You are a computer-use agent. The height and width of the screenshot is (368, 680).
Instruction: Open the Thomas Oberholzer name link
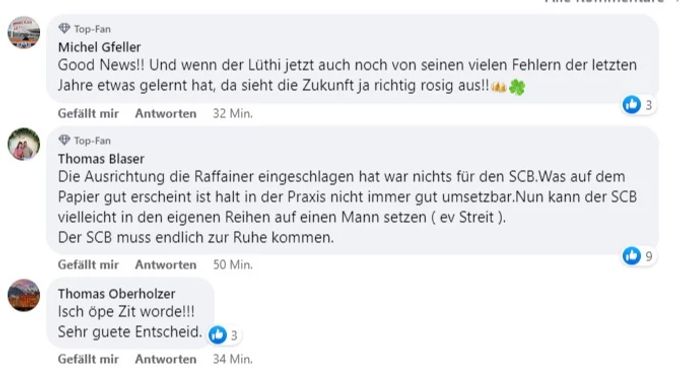point(117,293)
